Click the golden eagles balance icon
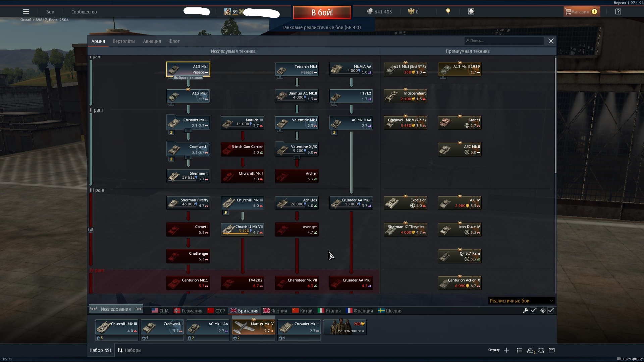Viewport: 644px width, 362px height. [411, 12]
